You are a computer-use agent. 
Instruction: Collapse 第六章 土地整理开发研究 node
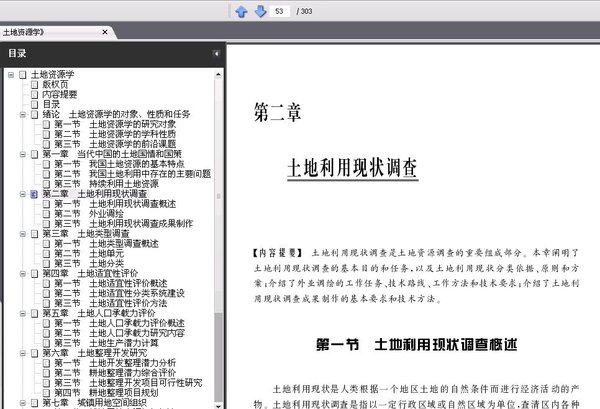click(23, 353)
